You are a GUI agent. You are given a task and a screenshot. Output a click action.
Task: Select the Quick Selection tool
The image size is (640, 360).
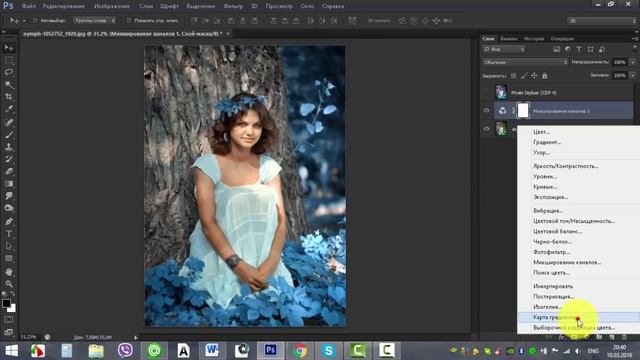[9, 85]
